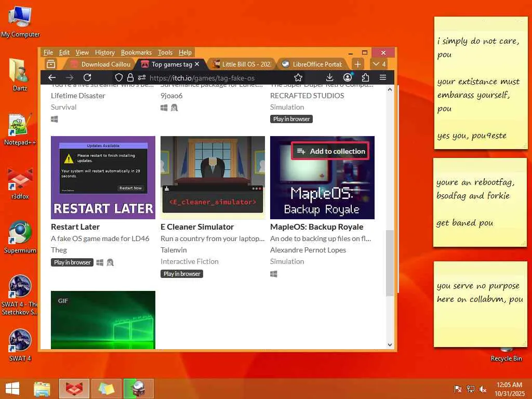The width and height of the screenshot is (532, 399).
Task: Reload the current itch.io page
Action: pos(87,78)
